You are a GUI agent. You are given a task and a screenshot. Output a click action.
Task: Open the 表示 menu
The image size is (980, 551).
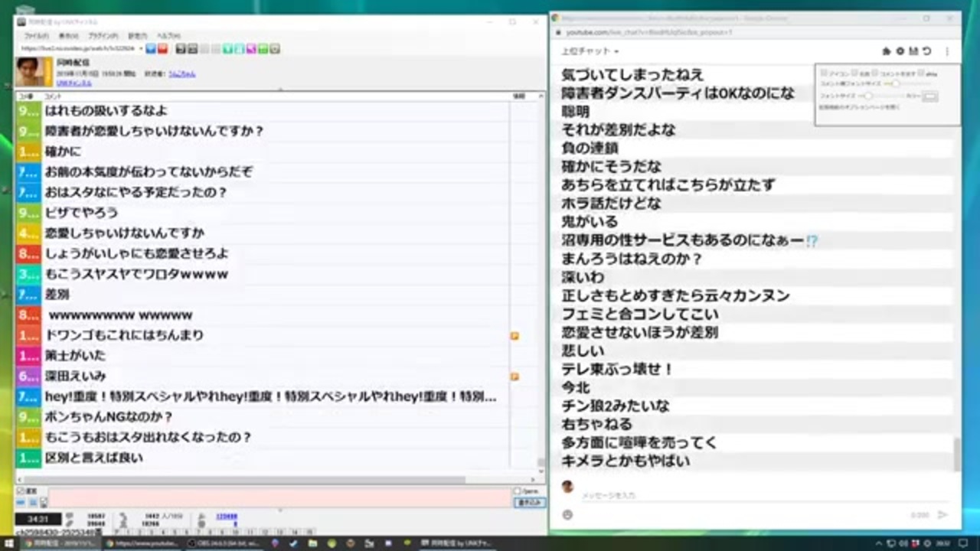(x=68, y=36)
